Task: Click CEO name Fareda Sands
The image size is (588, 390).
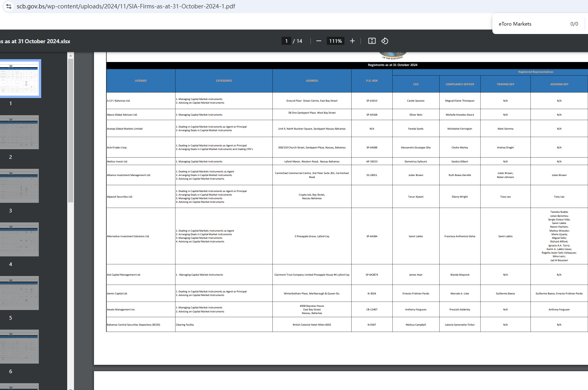Action: click(x=416, y=129)
